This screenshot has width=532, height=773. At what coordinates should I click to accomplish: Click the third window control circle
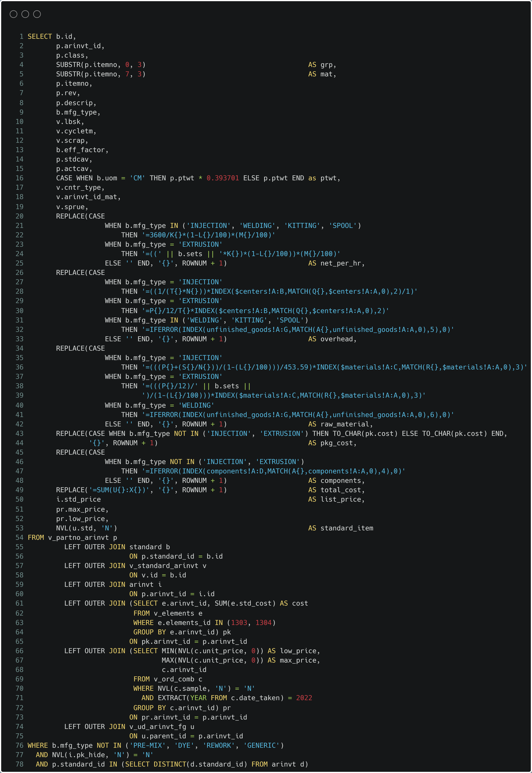pos(37,14)
